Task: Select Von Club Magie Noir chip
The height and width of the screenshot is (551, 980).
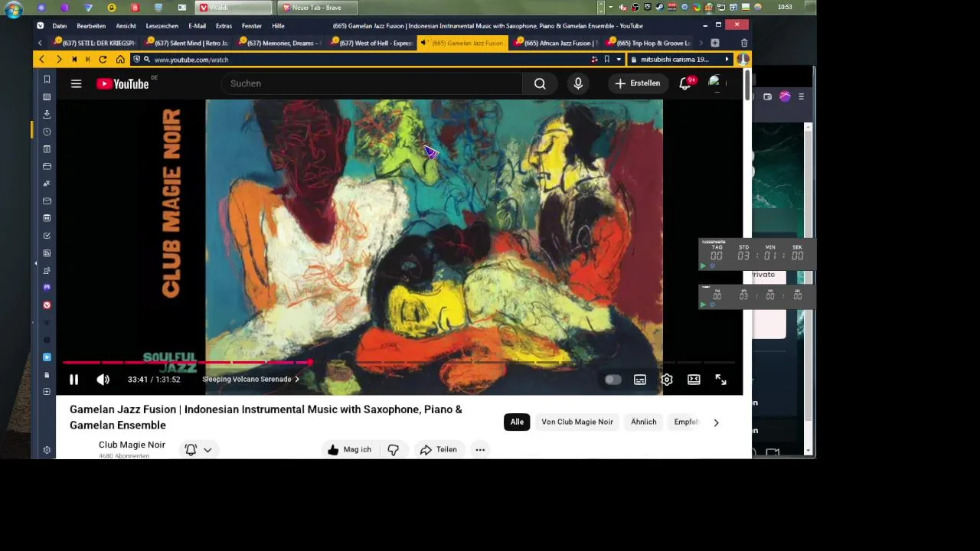Action: click(577, 422)
